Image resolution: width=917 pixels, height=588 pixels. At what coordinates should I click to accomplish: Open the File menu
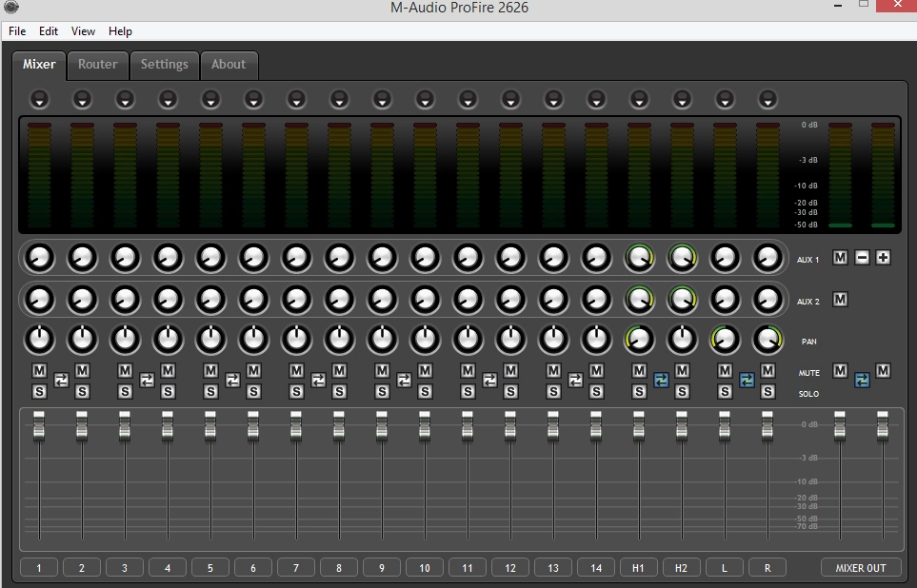pyautogui.click(x=17, y=31)
